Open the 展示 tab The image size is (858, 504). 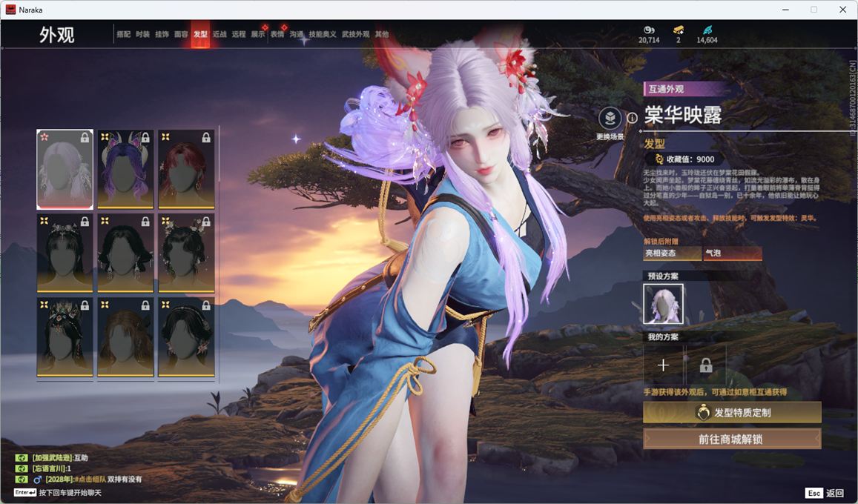coord(258,34)
